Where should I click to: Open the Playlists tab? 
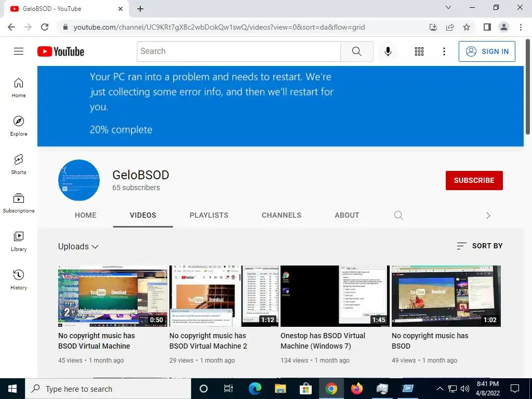click(209, 215)
